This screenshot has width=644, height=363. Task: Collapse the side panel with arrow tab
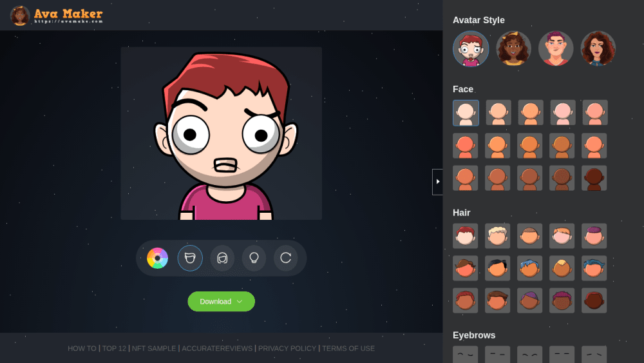437,182
